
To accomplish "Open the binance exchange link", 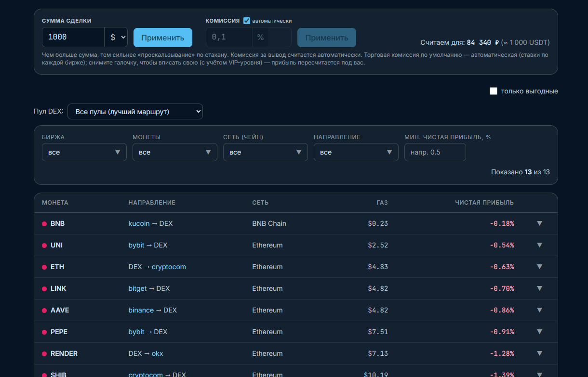I will click(141, 310).
